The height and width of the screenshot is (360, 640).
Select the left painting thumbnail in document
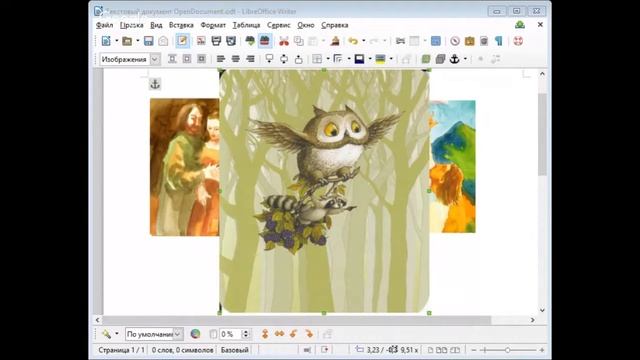(184, 167)
